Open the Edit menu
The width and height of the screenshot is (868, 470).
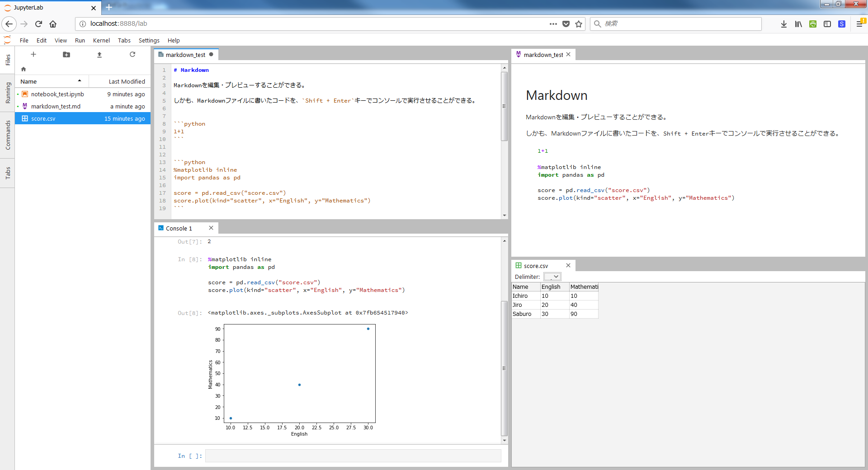tap(42, 40)
